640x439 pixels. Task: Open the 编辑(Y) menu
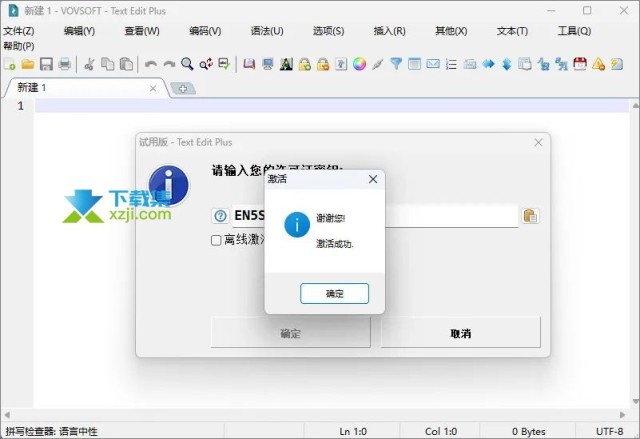pyautogui.click(x=80, y=31)
